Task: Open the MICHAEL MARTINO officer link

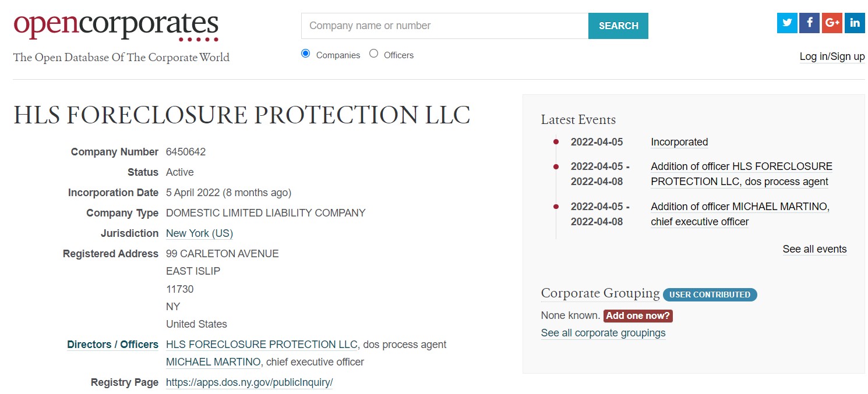Action: click(x=213, y=362)
